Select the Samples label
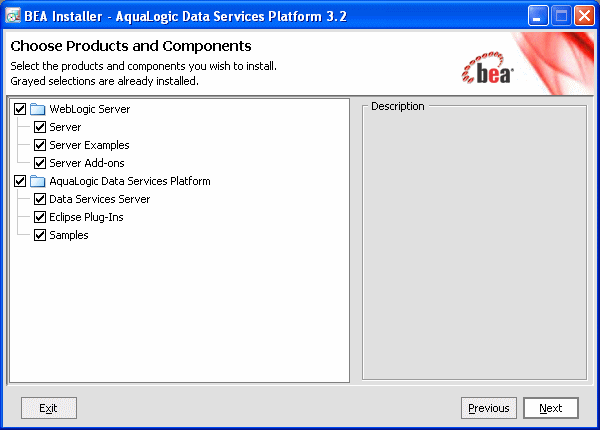Image resolution: width=600 pixels, height=430 pixels. click(x=69, y=235)
